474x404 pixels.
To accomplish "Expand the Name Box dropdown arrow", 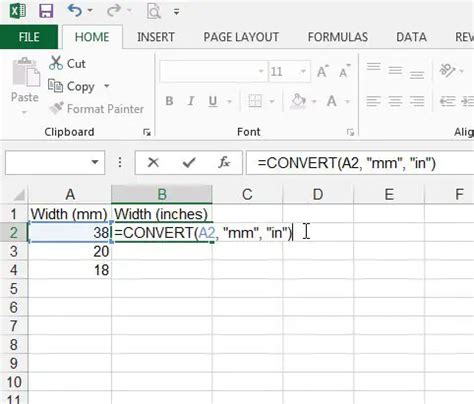I will (x=95, y=163).
